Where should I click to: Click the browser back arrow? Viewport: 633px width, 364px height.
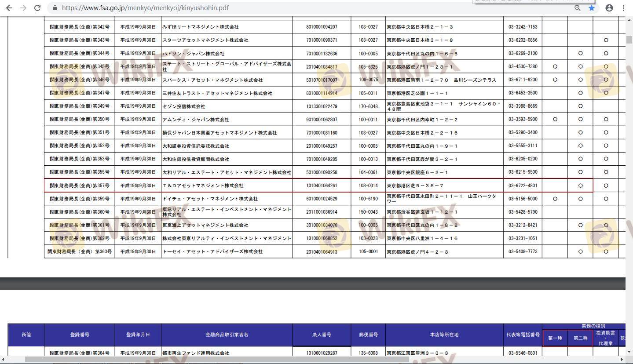(9, 8)
